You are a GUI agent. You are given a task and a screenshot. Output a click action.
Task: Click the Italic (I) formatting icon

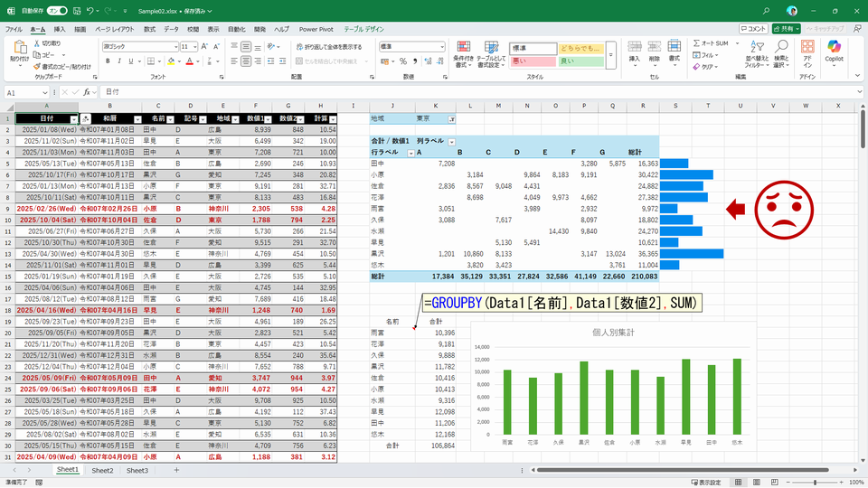(119, 61)
